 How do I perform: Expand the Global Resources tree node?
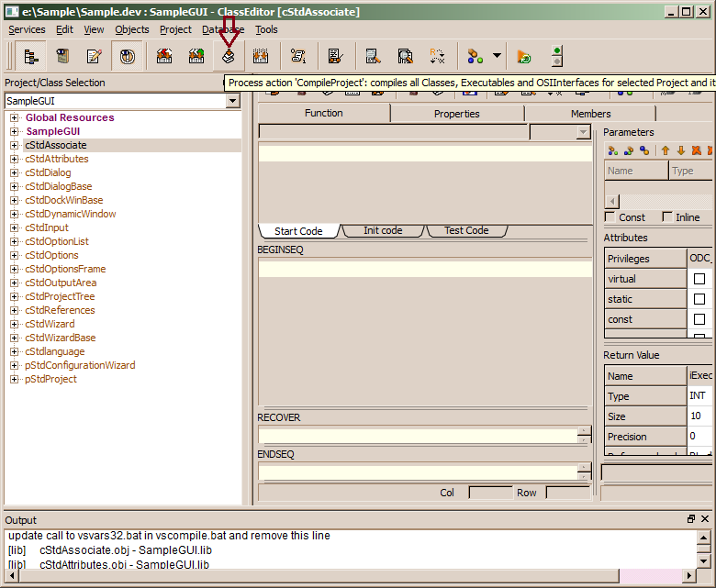pyautogui.click(x=15, y=117)
